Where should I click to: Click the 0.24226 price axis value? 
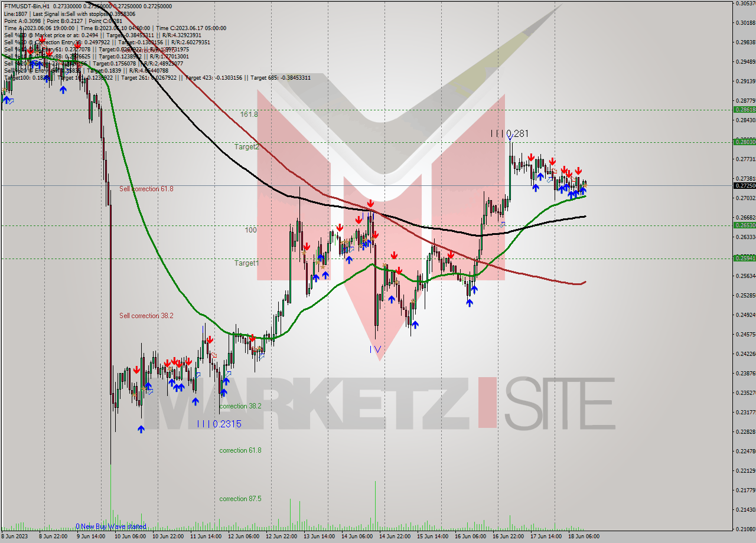click(x=745, y=354)
